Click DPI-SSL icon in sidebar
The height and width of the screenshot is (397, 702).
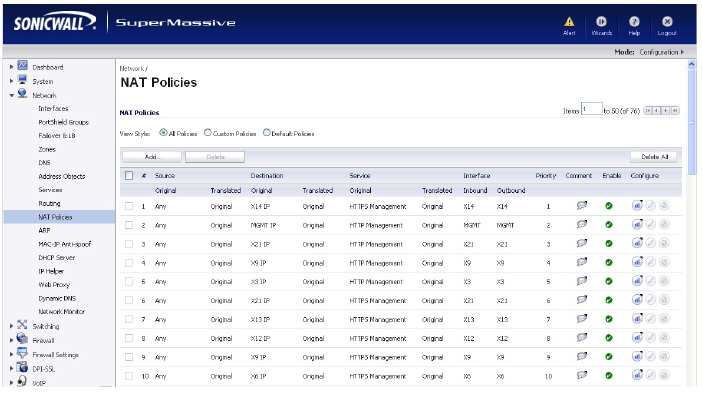22,367
